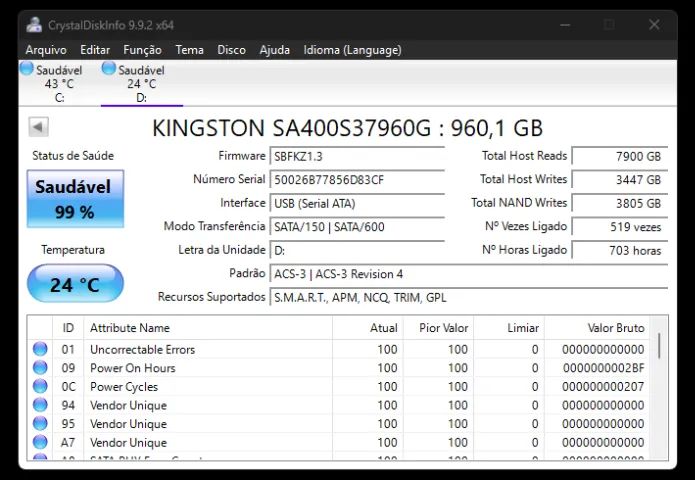Screen dimensions: 695x480
Task: Click the Atual column header
Action: [x=367, y=328]
